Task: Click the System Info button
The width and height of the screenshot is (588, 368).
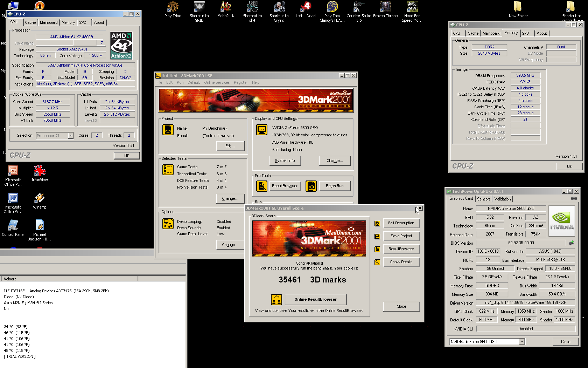Action: click(x=285, y=161)
